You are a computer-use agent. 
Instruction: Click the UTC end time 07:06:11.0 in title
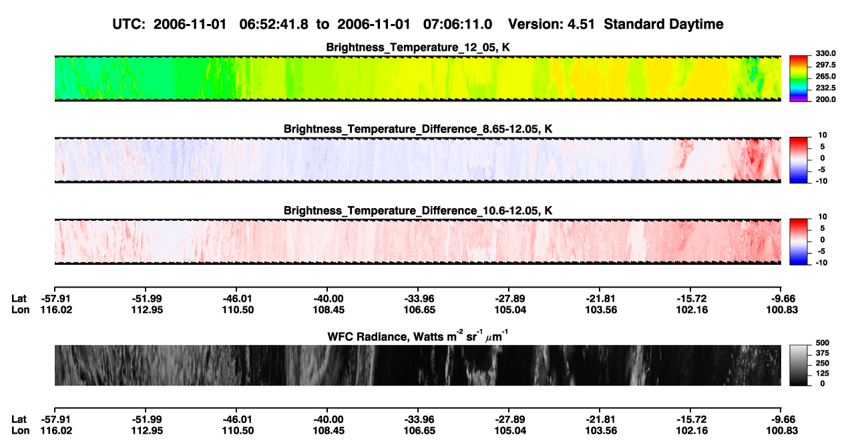pos(458,24)
